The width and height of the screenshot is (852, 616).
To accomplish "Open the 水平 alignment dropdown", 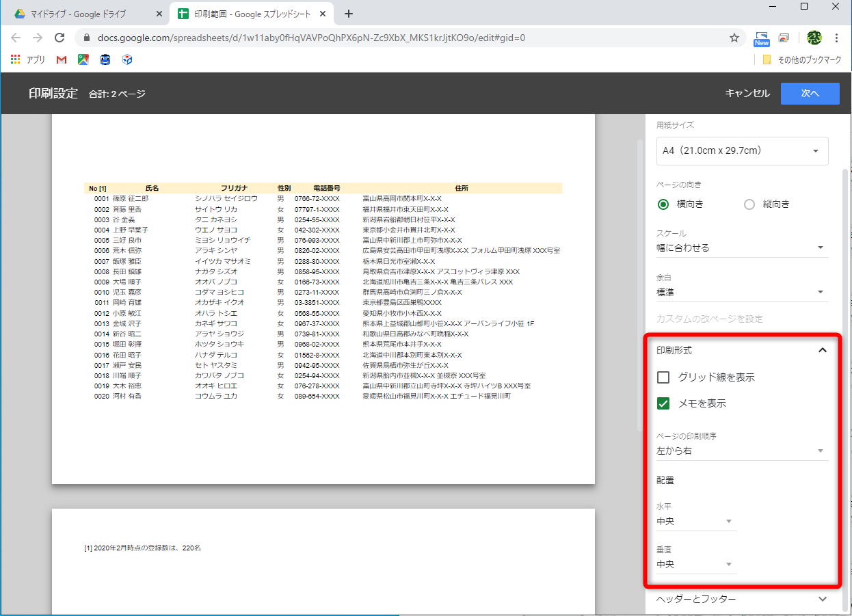I will 696,522.
